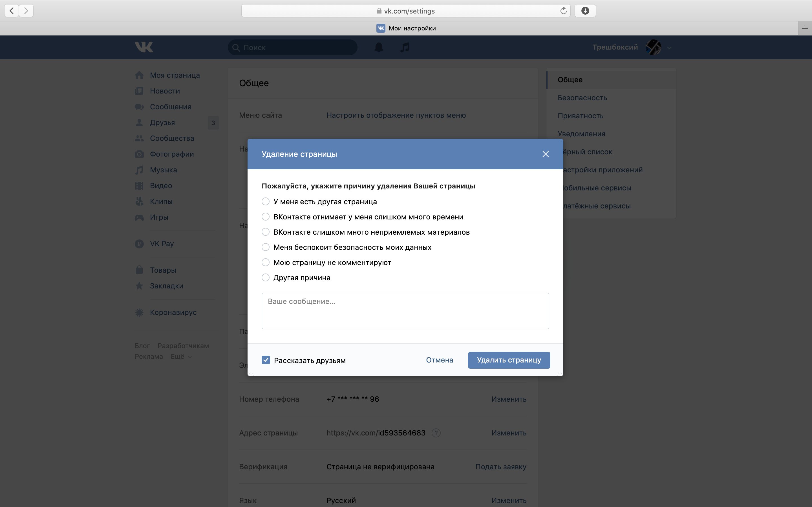Screen dimensions: 812x507
Task: Open the Безопасность settings tab
Action: (x=582, y=97)
